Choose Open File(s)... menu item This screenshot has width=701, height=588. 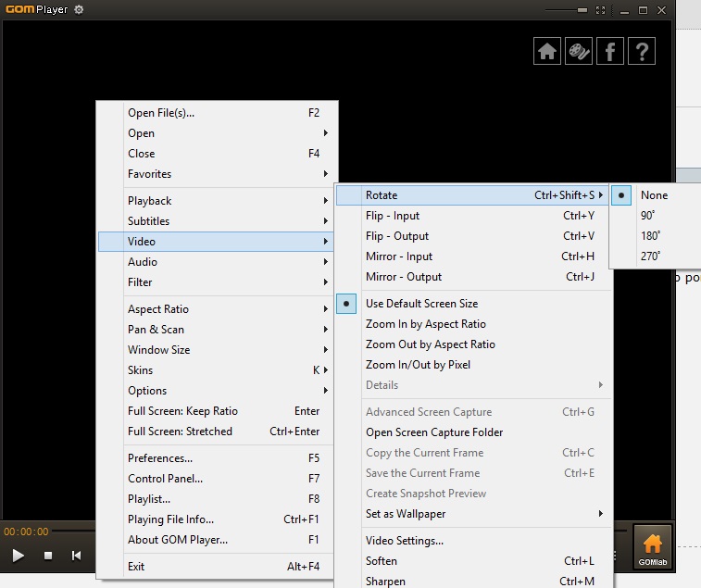click(x=216, y=113)
